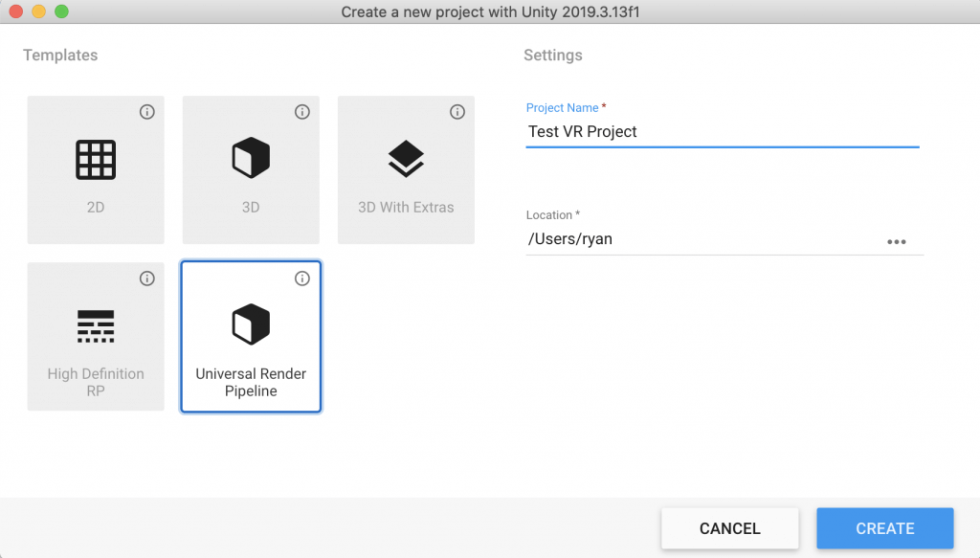Open info for the High Definition RP template
Screen dimensions: 980x558
(147, 279)
